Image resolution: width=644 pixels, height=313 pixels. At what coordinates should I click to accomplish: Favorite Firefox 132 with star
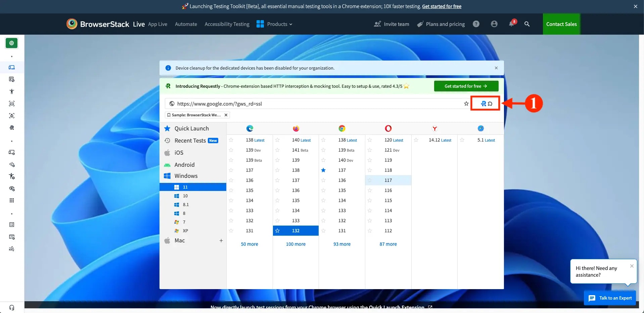click(277, 231)
